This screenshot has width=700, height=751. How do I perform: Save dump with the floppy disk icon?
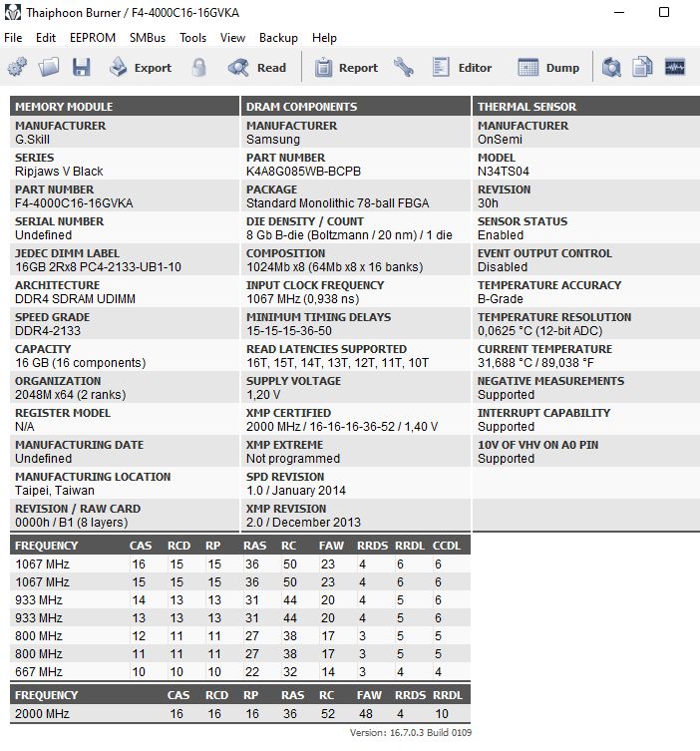[82, 68]
